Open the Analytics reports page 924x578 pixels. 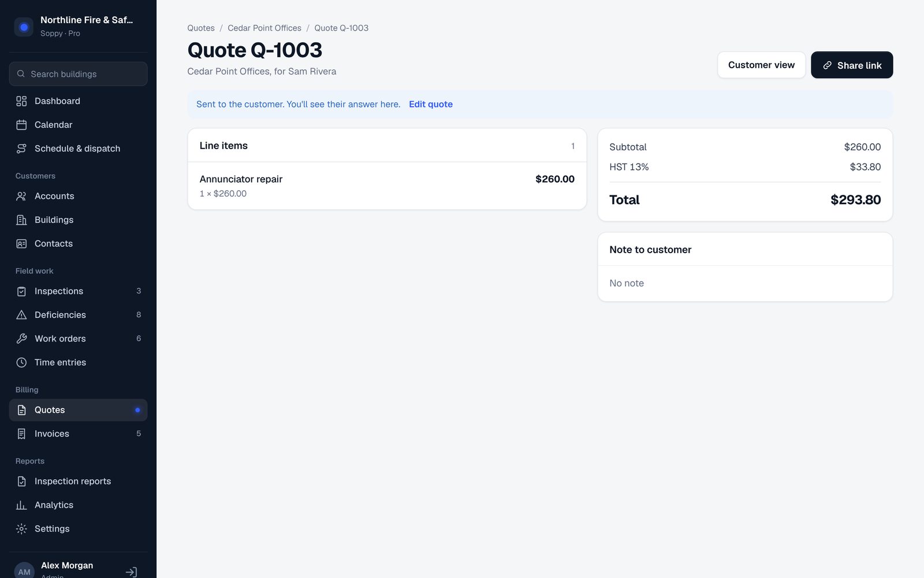(78, 505)
